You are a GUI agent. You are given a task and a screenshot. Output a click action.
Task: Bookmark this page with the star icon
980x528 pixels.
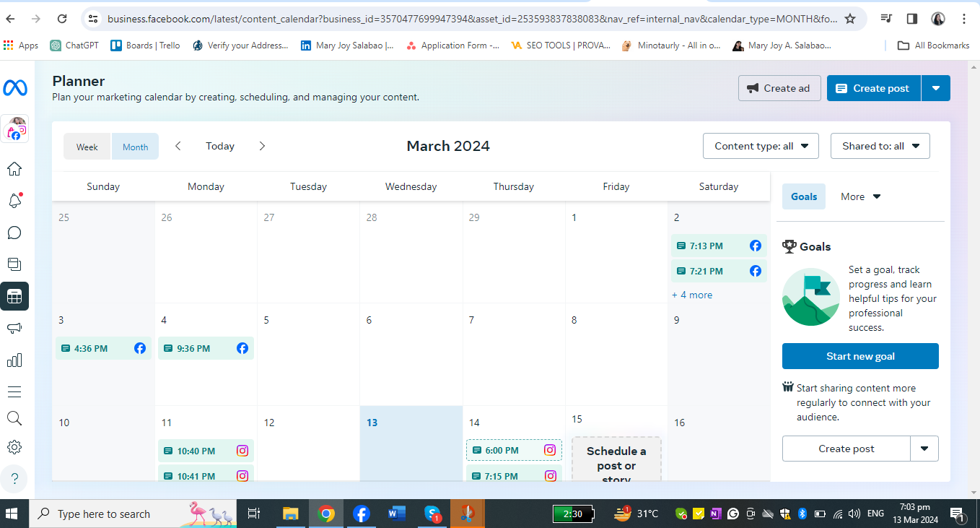[x=850, y=19]
